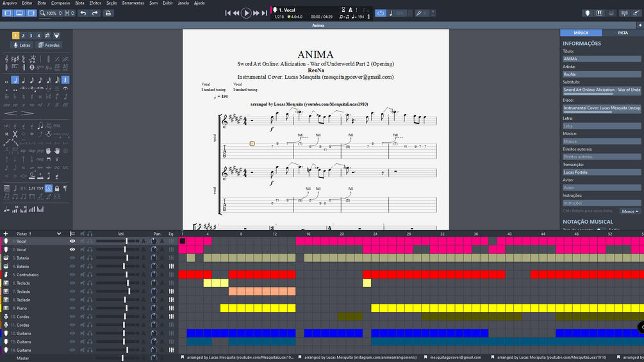644x362 pixels.
Task: Fast-forward to next bar
Action: tap(256, 13)
